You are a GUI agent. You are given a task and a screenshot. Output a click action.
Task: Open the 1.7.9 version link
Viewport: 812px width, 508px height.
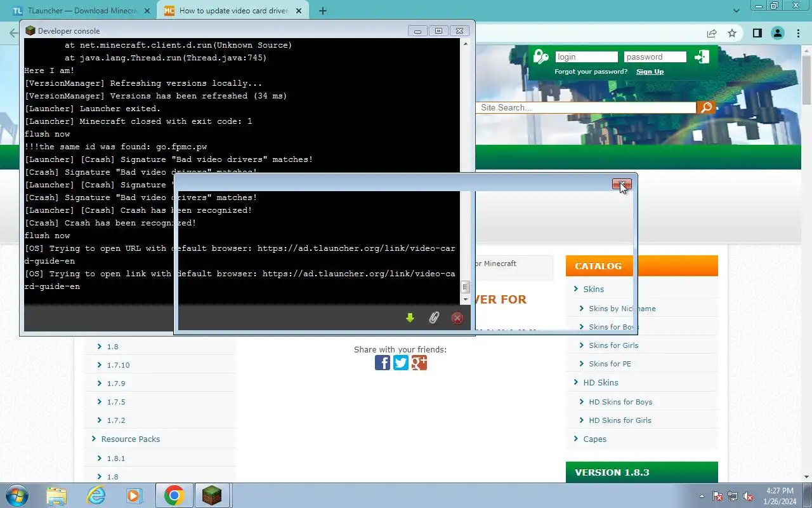tap(116, 384)
